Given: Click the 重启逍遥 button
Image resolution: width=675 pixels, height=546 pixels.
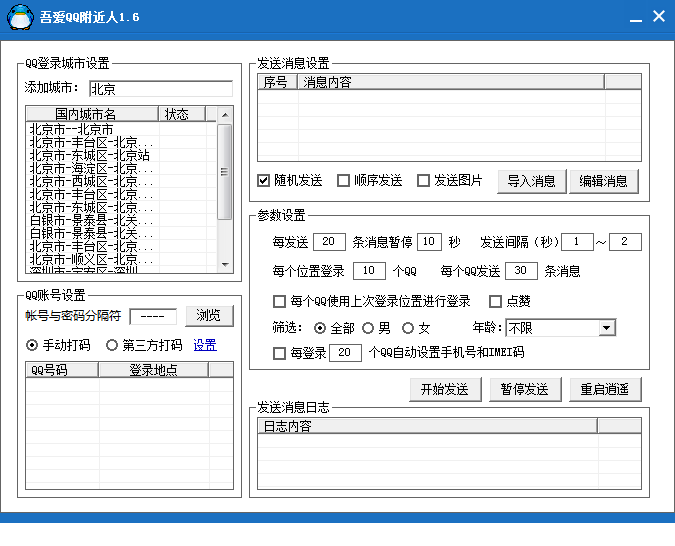Looking at the screenshot, I should [605, 390].
